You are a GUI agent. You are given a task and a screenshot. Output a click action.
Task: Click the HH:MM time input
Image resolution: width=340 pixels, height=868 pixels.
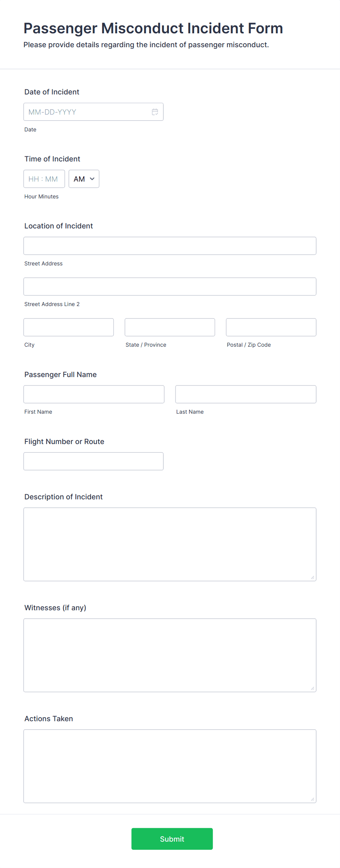[x=44, y=179]
